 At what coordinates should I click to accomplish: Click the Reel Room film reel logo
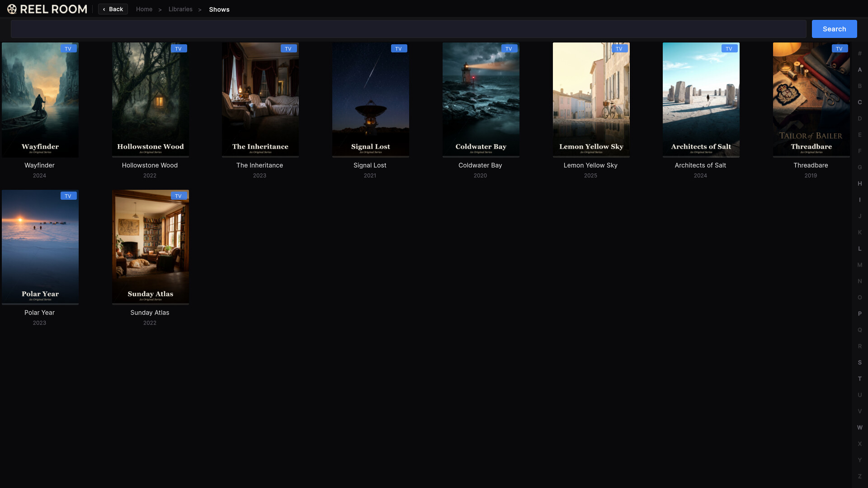tap(12, 9)
